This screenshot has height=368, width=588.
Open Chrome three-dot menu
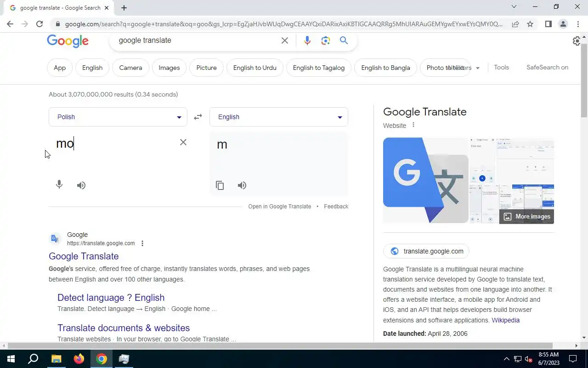[x=578, y=24]
